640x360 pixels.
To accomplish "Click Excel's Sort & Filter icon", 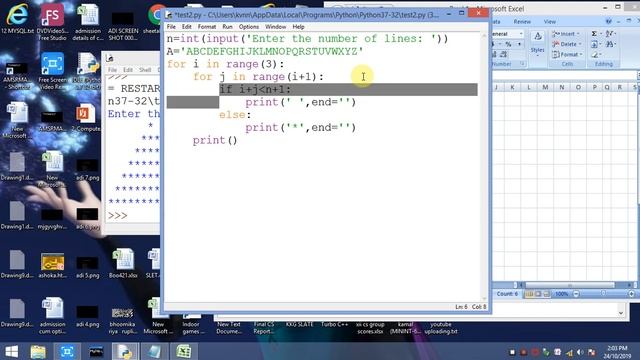I will (x=609, y=33).
